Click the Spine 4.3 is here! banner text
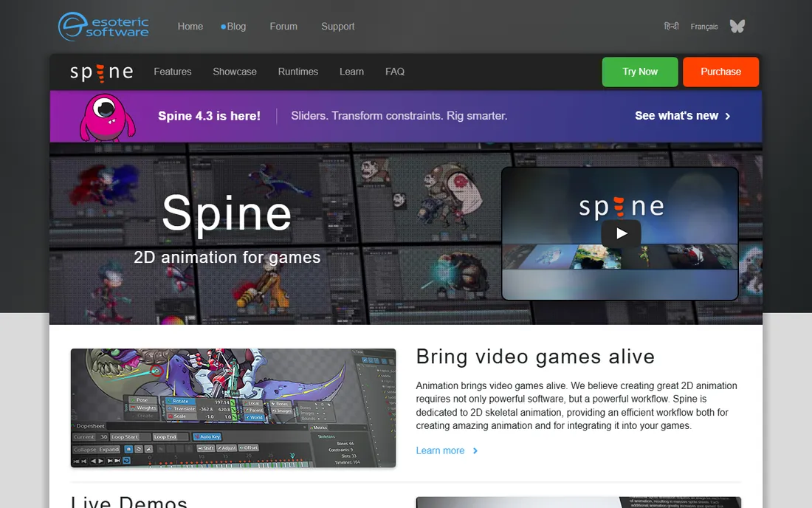 pos(209,116)
